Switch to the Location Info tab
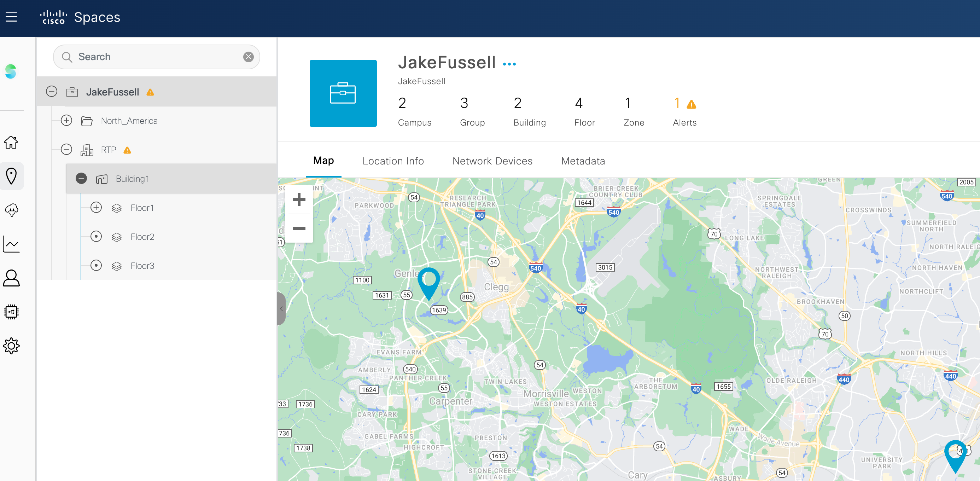The height and width of the screenshot is (481, 980). 393,161
